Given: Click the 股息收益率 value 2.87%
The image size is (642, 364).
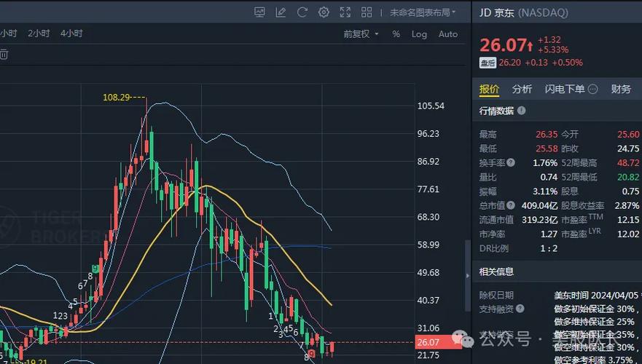Looking at the screenshot, I should tap(627, 205).
